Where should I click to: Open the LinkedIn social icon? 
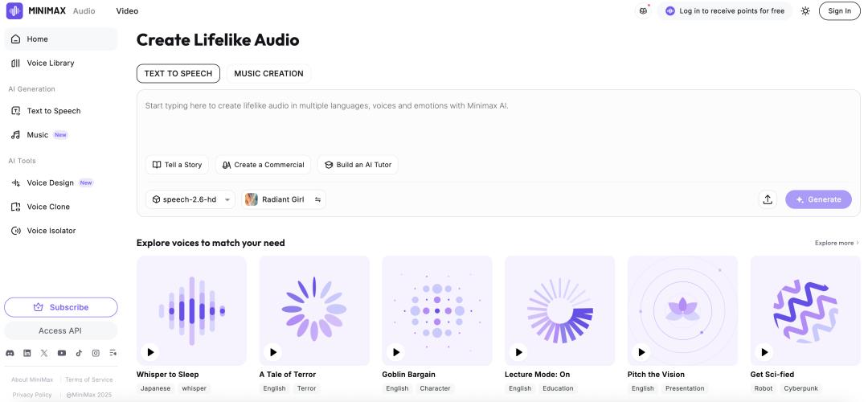[27, 353]
